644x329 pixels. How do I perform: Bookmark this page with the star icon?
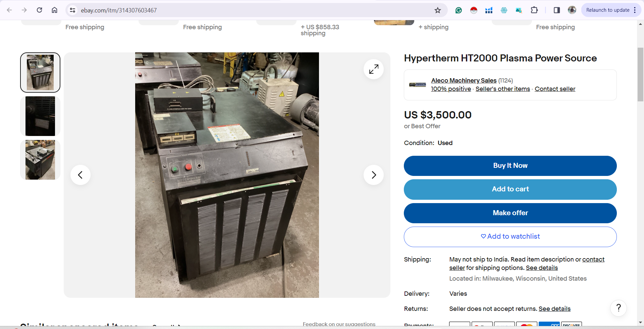(438, 10)
